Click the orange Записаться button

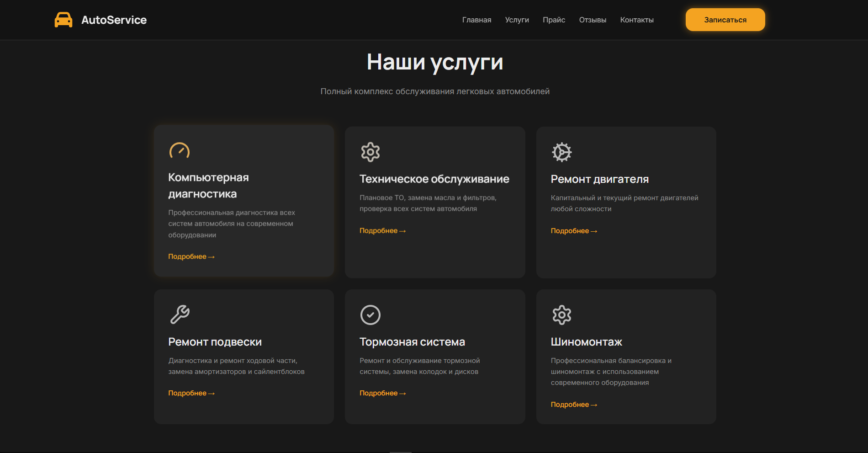[725, 20]
